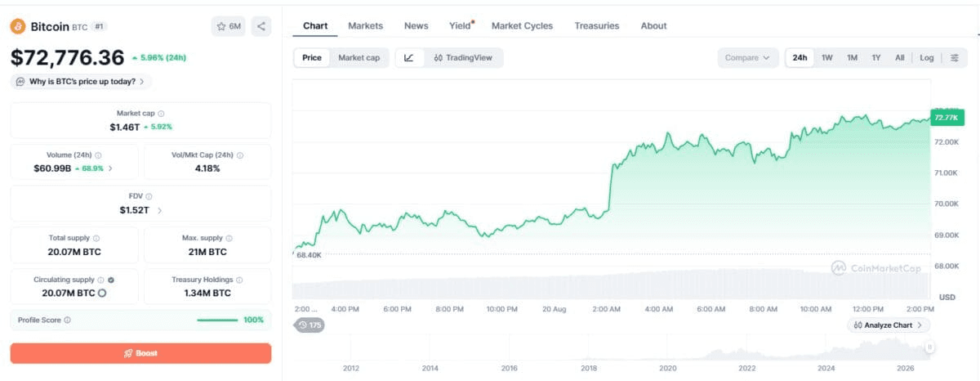Click the Volume (24h) info icon

[x=99, y=155]
